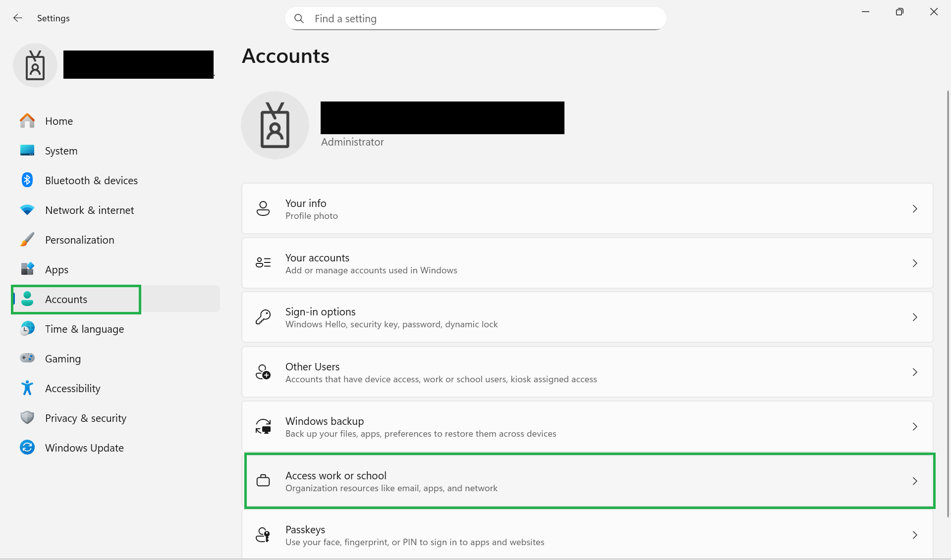Click the Windows backup icon
This screenshot has width=951, height=560.
[263, 426]
